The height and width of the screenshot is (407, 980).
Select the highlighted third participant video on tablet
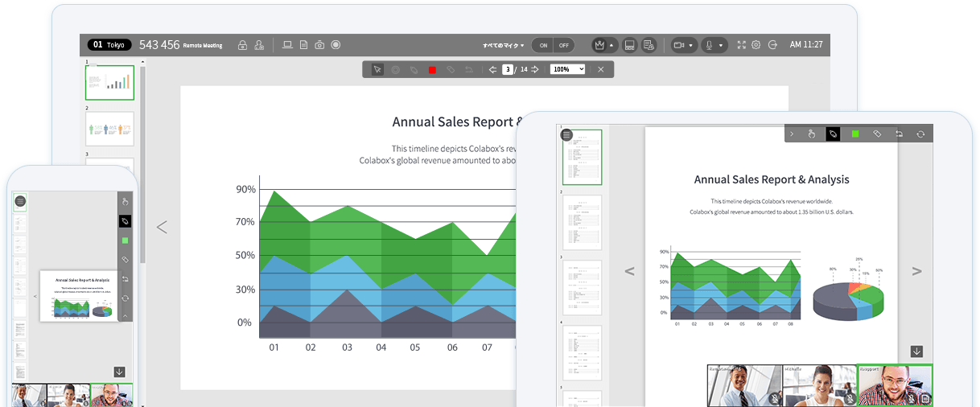pyautogui.click(x=896, y=385)
